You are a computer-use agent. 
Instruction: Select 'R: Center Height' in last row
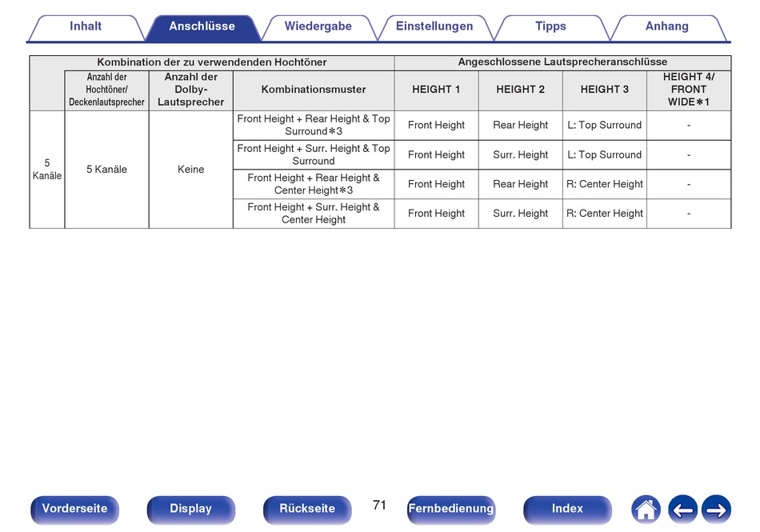605,214
